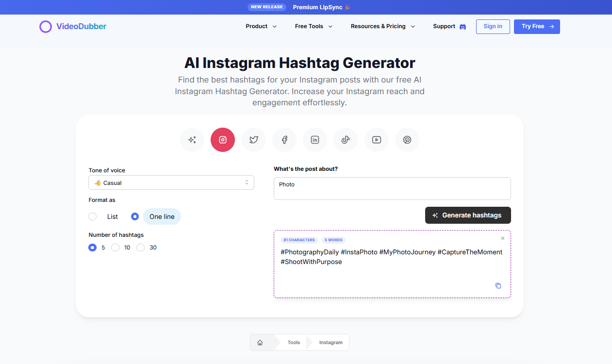This screenshot has height=364, width=612.
Task: Open the Tone of voice dropdown
Action: point(171,182)
